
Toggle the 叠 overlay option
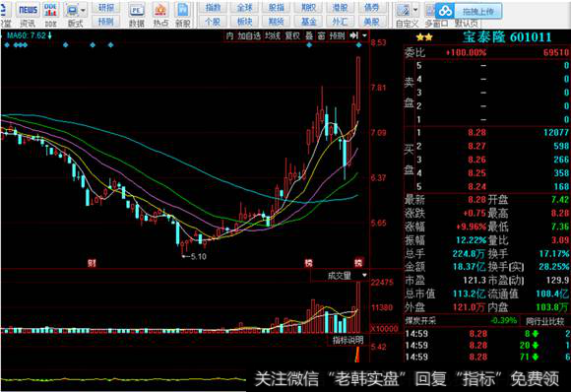click(x=309, y=35)
